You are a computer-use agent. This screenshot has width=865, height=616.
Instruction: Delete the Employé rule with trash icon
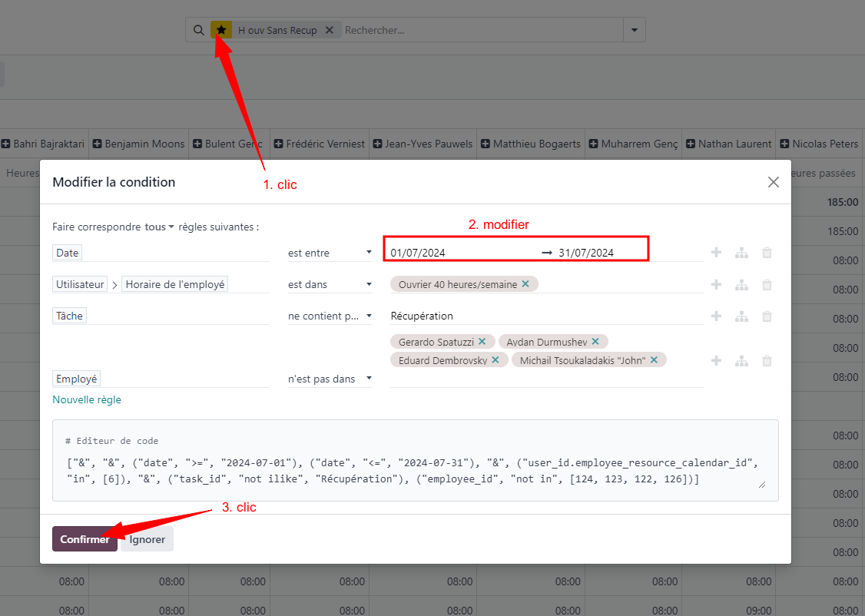(767, 361)
